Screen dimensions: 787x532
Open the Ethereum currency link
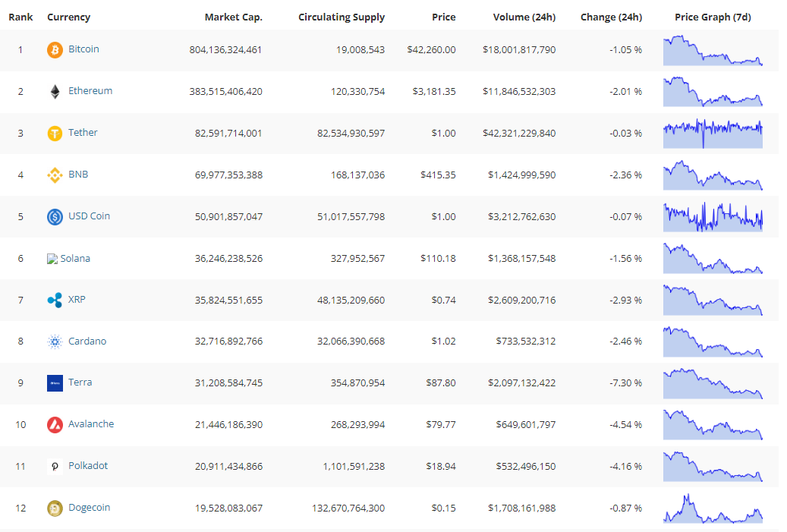point(90,90)
